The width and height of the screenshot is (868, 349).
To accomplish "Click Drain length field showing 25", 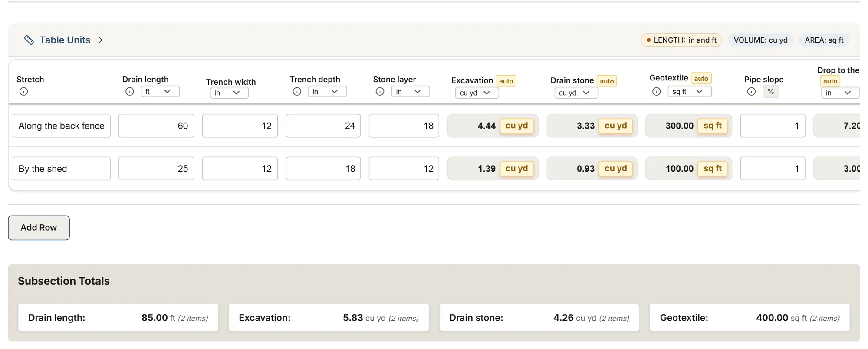I will coord(156,169).
